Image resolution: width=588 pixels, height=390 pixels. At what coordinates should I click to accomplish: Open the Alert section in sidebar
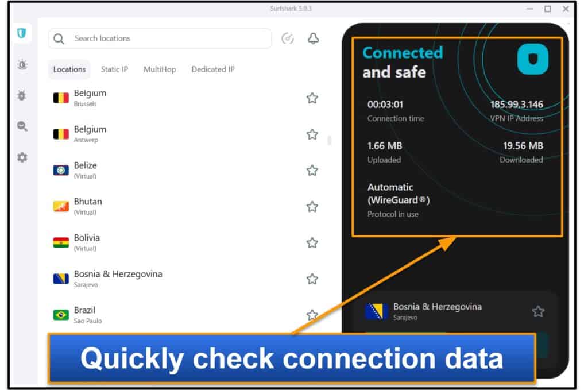tap(22, 65)
